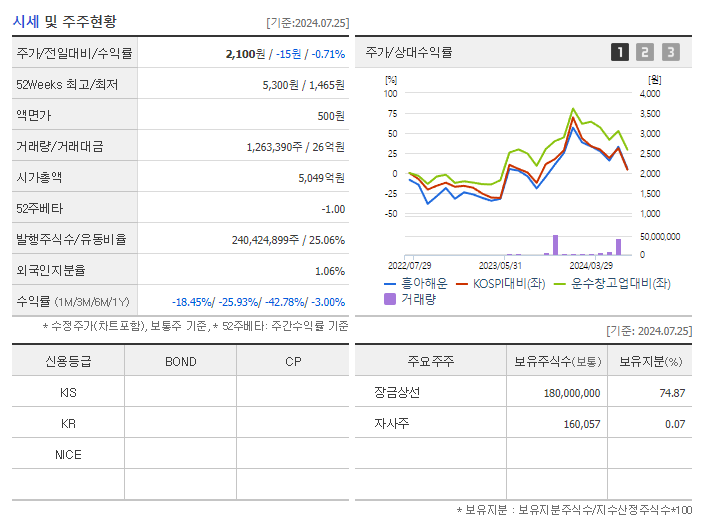702x525 pixels.
Task: Click the 2023/05/31 chart date label
Action: tap(500, 265)
